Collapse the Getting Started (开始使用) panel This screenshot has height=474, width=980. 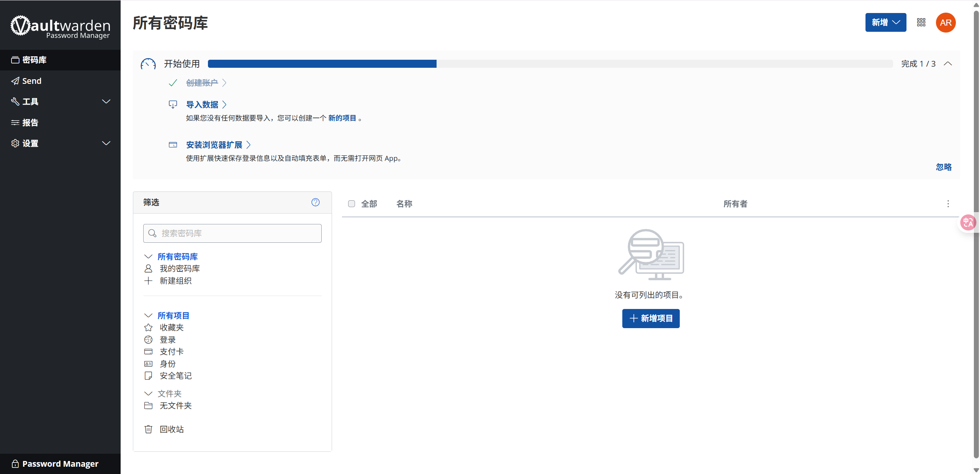[947, 64]
